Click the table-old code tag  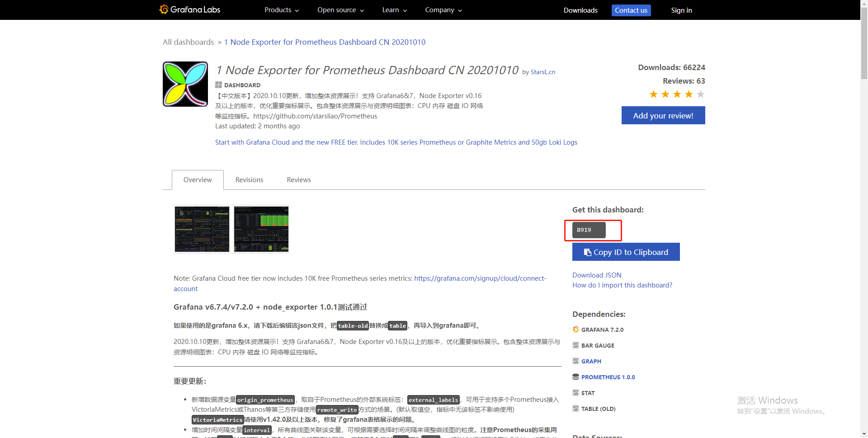coord(353,325)
